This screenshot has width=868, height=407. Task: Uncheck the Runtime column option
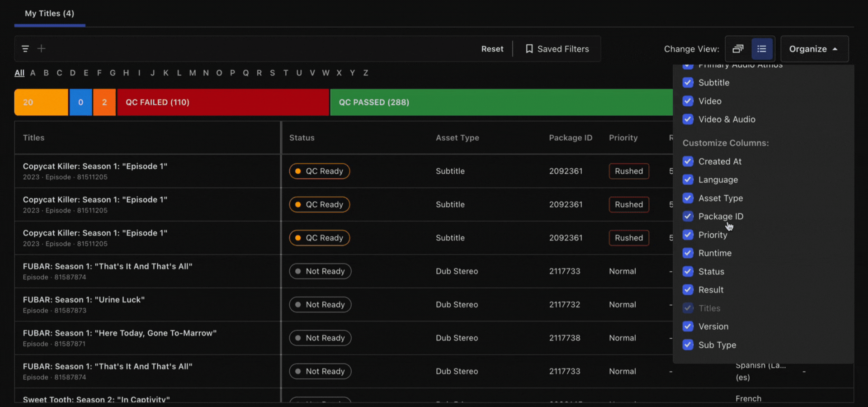688,253
